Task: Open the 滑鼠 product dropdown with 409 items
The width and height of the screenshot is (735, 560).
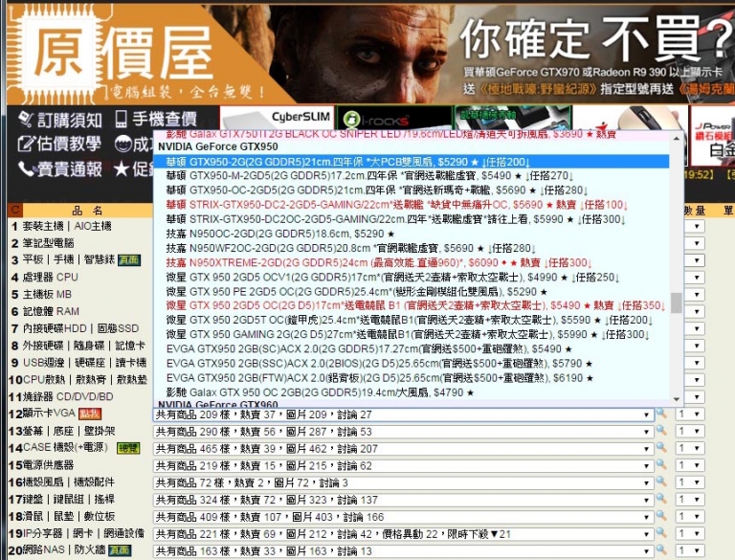Action: tap(403, 517)
